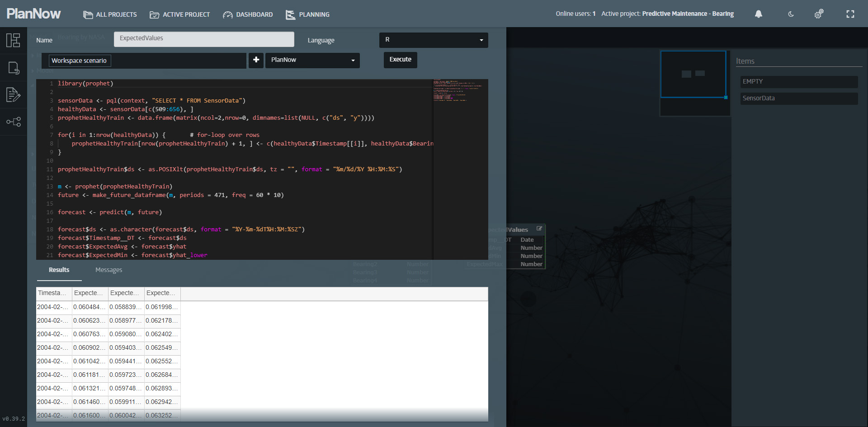868x427 pixels.
Task: Switch to Messages tab
Action: 108,270
